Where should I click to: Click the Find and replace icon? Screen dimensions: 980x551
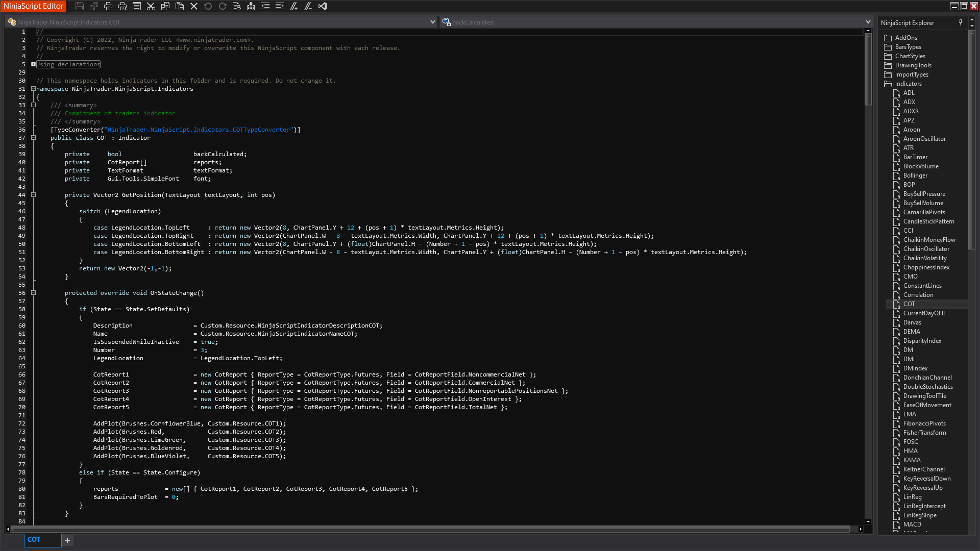tap(236, 6)
